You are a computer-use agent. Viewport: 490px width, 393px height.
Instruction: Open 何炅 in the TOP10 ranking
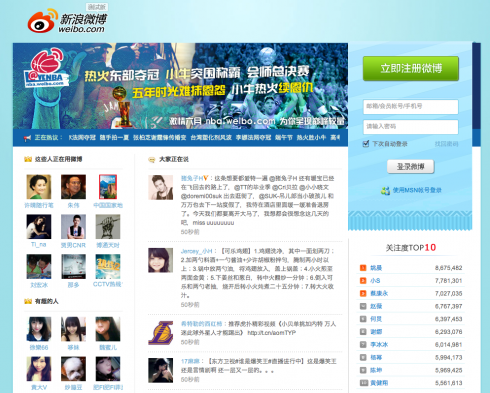tap(376, 319)
